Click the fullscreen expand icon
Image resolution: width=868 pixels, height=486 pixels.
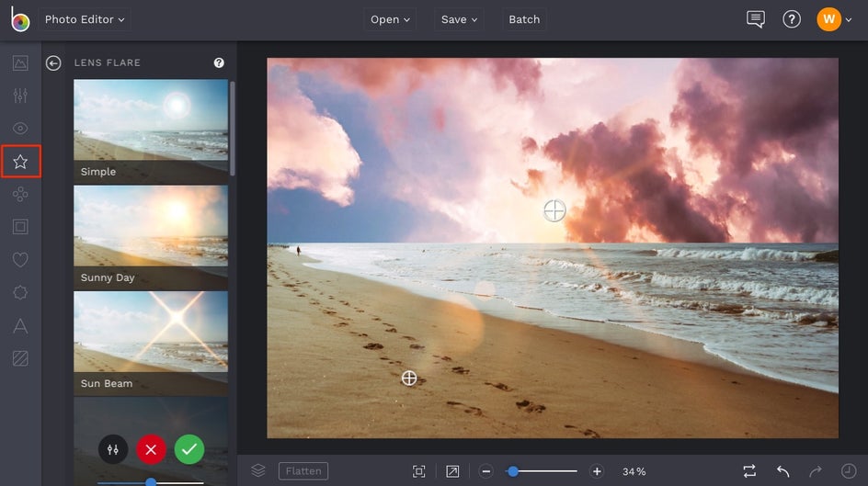coord(452,471)
